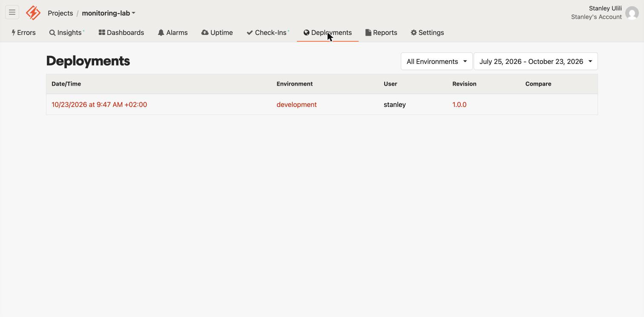The image size is (644, 317).
Task: Click the Revision column header
Action: coord(464,84)
